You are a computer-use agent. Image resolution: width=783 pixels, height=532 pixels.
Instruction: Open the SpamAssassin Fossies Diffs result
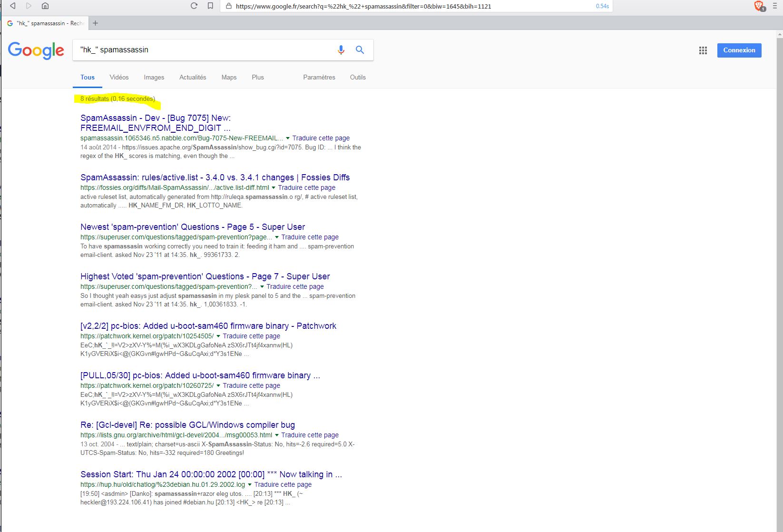coord(215,177)
